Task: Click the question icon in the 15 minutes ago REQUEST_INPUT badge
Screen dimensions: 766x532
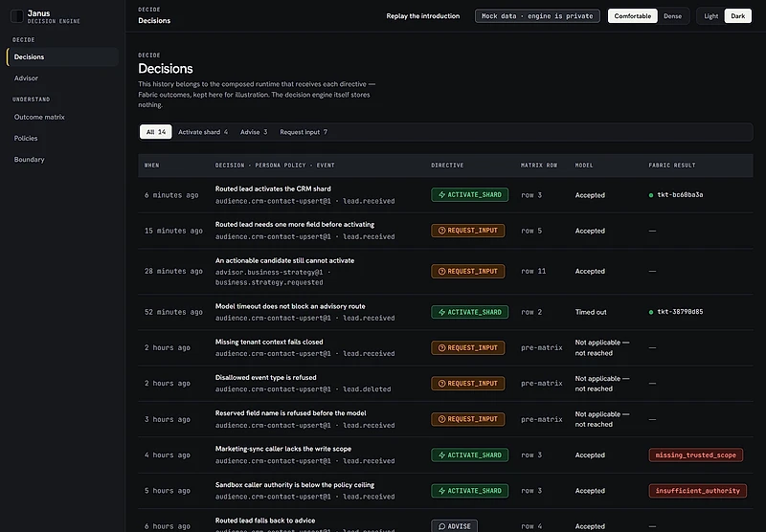Action: tap(441, 231)
